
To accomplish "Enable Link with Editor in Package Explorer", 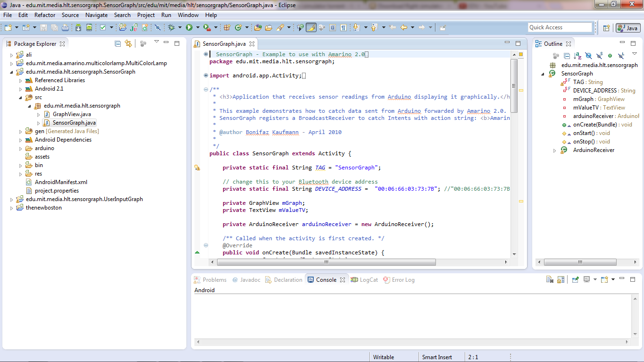I will (128, 43).
